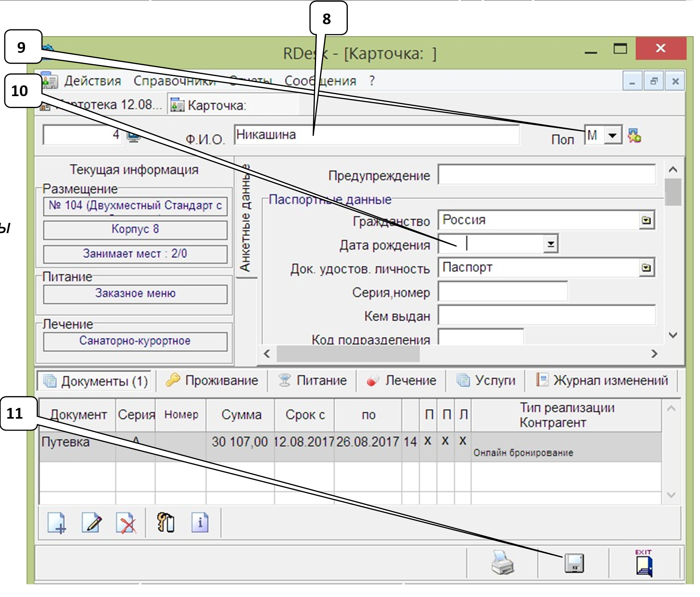This screenshot has height=597, width=700.
Task: Expand the Дата рождения date picker
Action: coord(551,244)
